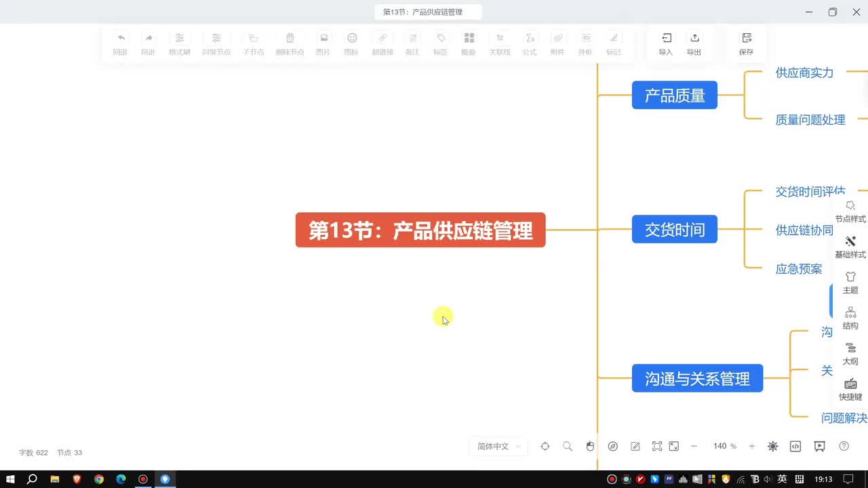Click the fullscreen expand icon
This screenshot has width=868, height=488.
click(x=674, y=446)
